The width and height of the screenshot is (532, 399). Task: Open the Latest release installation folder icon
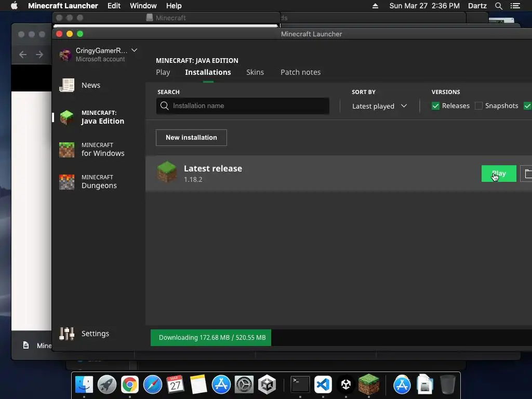[x=527, y=174]
